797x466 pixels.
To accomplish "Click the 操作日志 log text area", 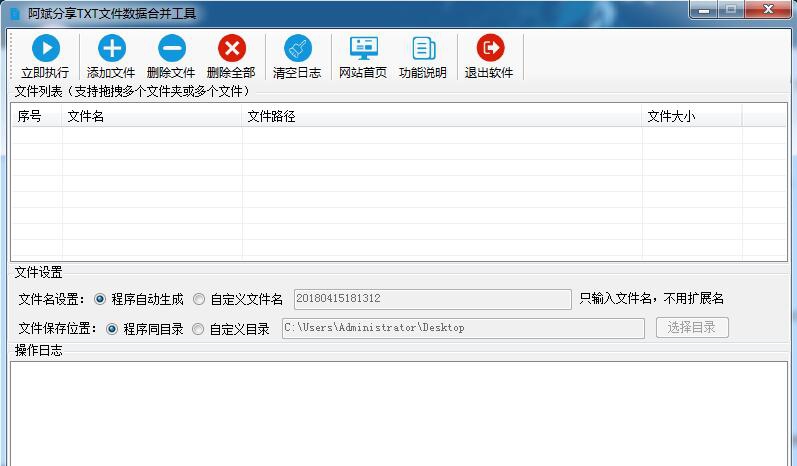I will point(399,413).
